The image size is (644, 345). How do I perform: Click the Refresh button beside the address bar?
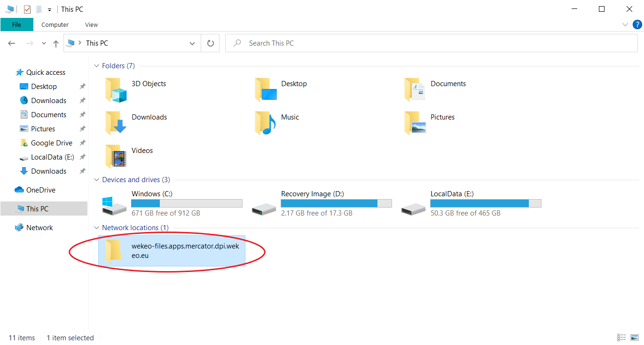pyautogui.click(x=211, y=43)
